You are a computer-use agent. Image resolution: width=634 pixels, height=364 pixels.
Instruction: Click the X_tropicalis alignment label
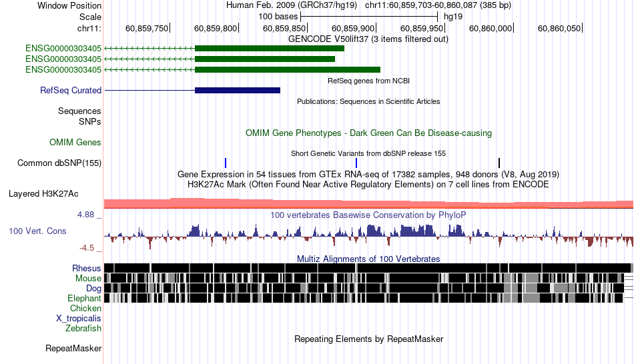click(x=79, y=319)
